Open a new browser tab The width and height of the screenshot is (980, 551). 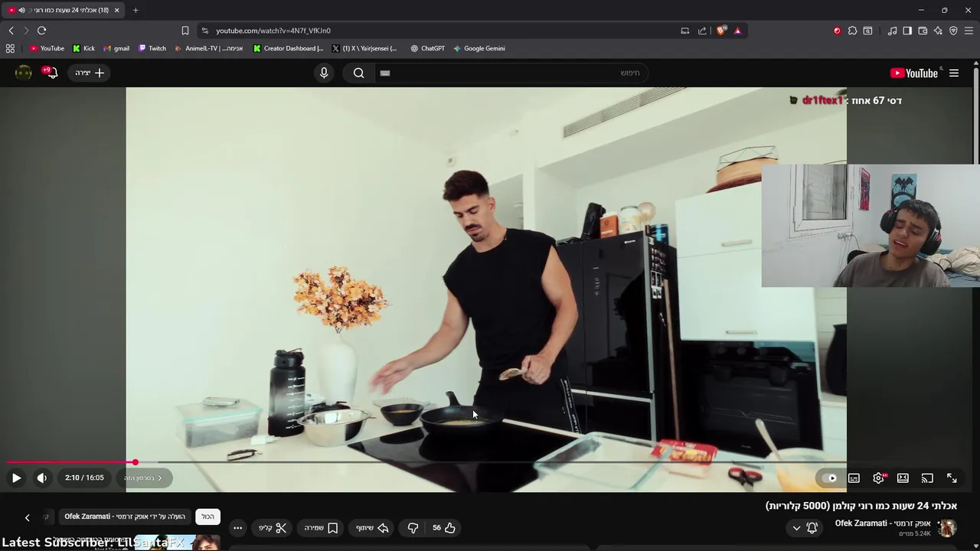point(136,10)
